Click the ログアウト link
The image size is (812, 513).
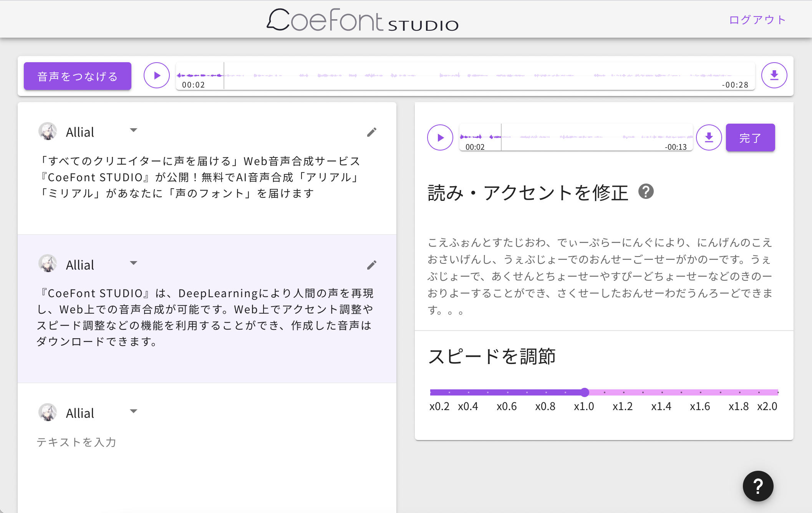point(757,20)
